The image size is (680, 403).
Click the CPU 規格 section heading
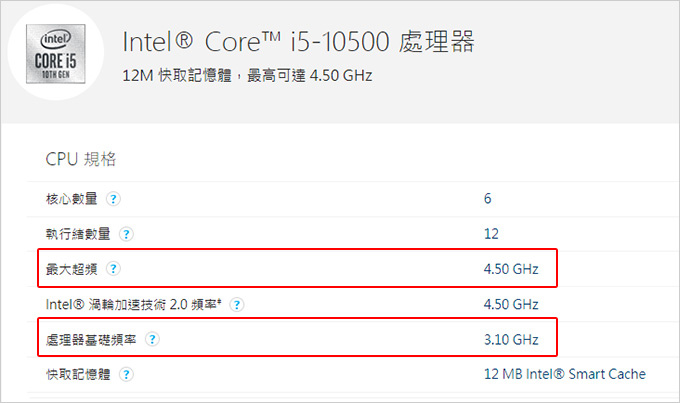pyautogui.click(x=81, y=159)
